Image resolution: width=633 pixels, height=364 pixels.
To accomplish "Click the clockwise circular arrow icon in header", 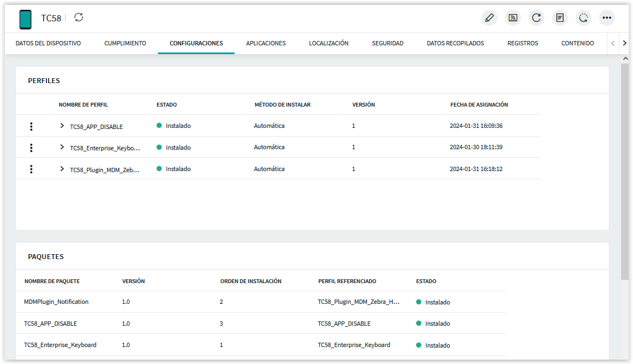I will coord(536,18).
